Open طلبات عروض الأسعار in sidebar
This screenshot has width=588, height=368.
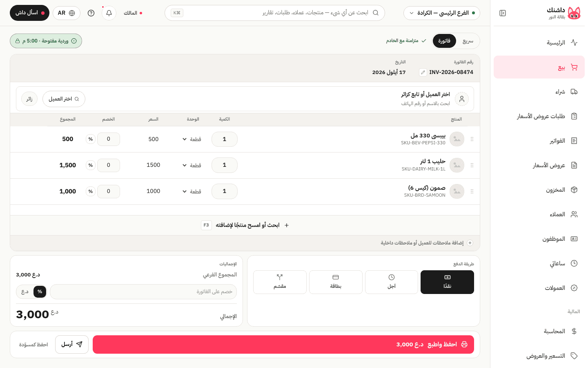coord(539,116)
